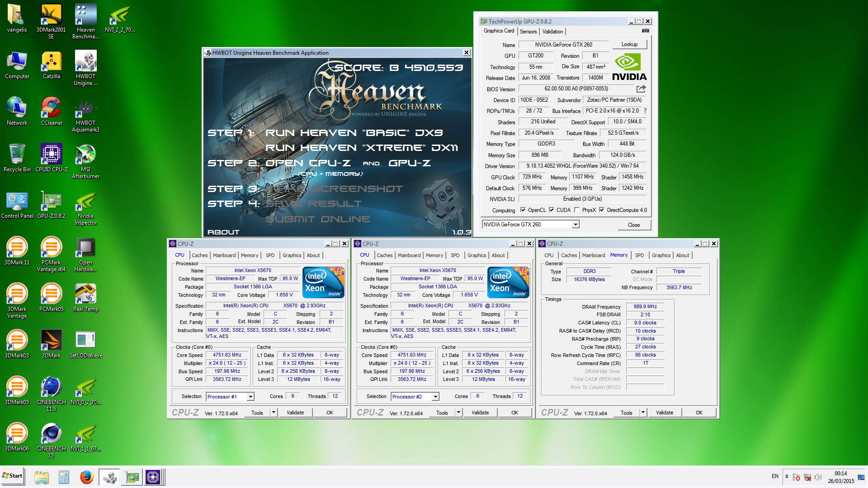Screen dimensions: 868x488
Task: Open Memory tab in Processor #2 CPU-Z
Action: tap(434, 255)
